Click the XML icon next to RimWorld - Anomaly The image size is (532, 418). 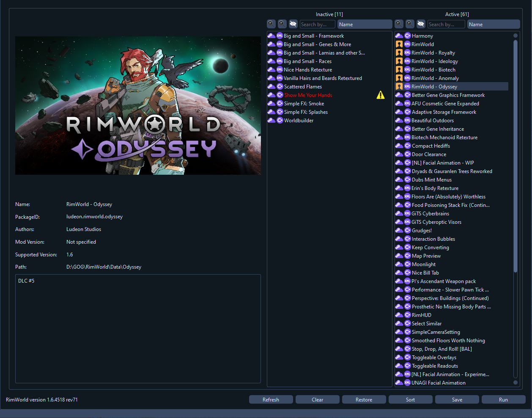coord(408,78)
